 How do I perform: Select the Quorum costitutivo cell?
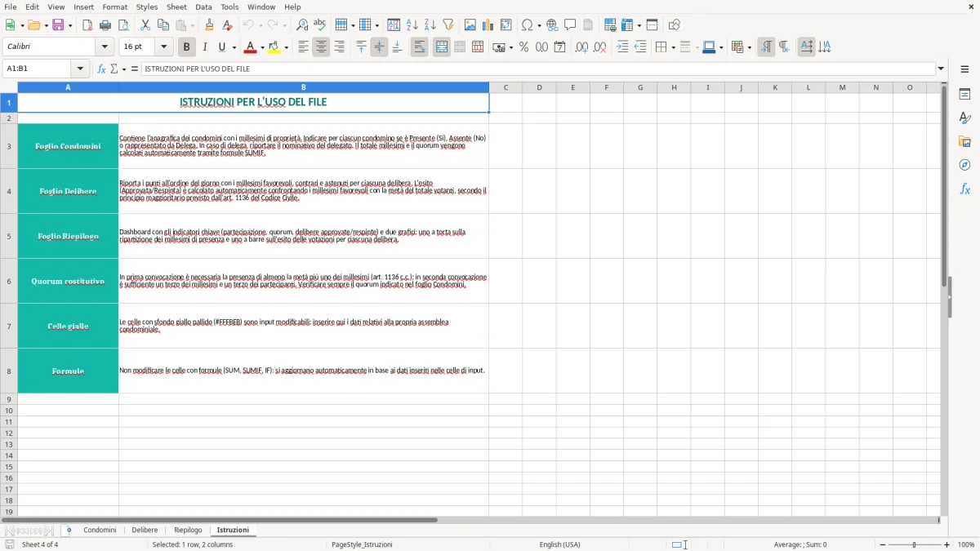[68, 281]
